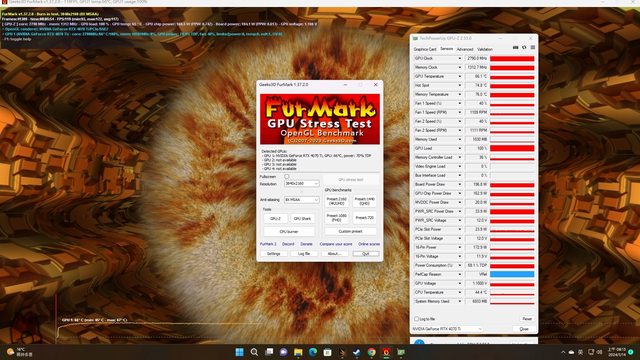Open Microsoft Edge from taskbar
The image size is (640, 360).
[x=313, y=352]
